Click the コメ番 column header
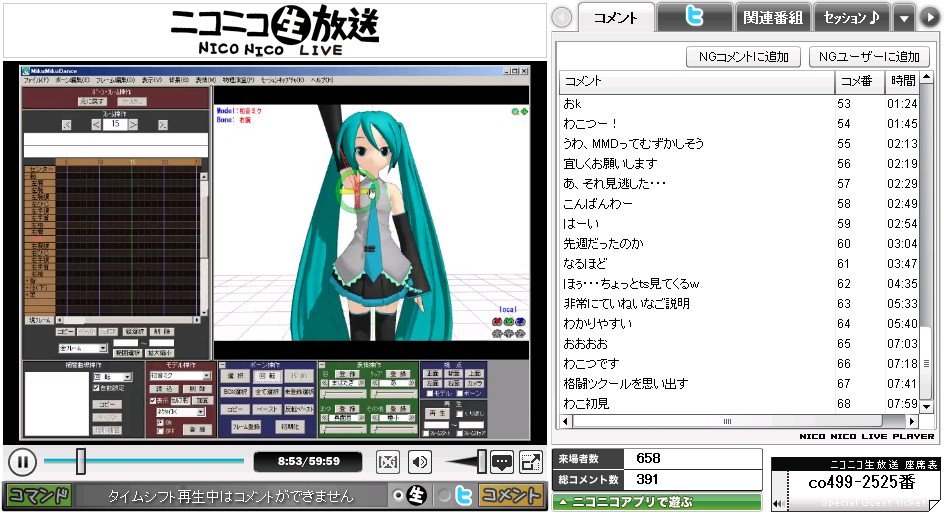 tap(859, 81)
